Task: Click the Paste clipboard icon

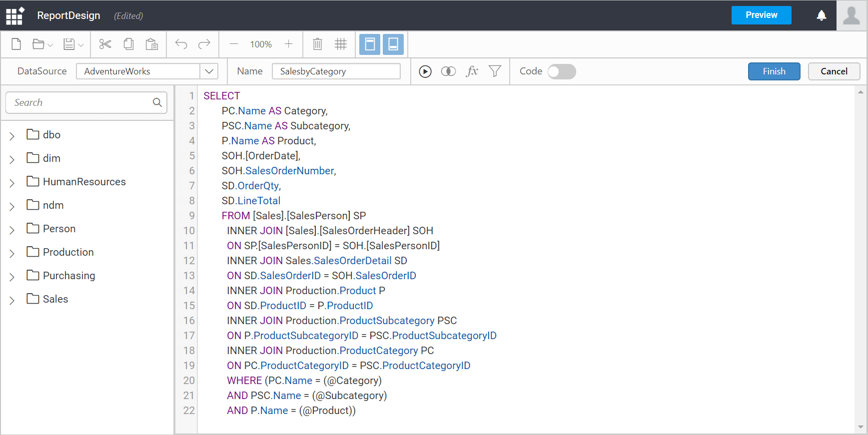Action: [x=152, y=44]
